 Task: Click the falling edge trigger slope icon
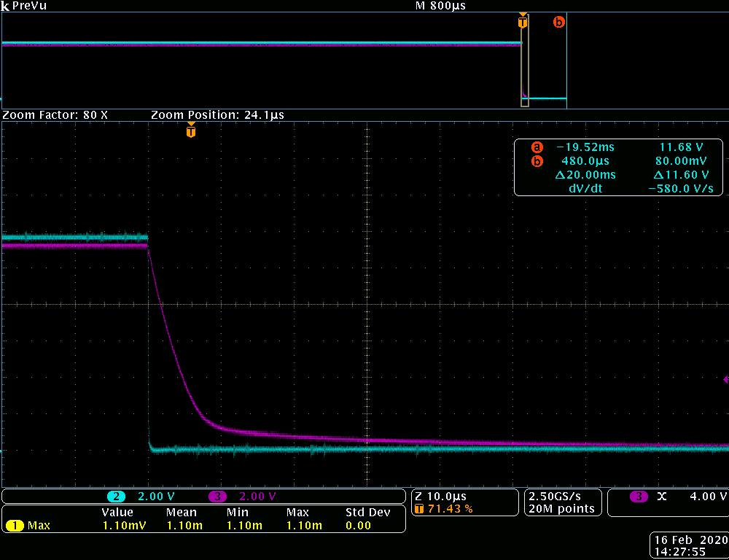point(662,497)
